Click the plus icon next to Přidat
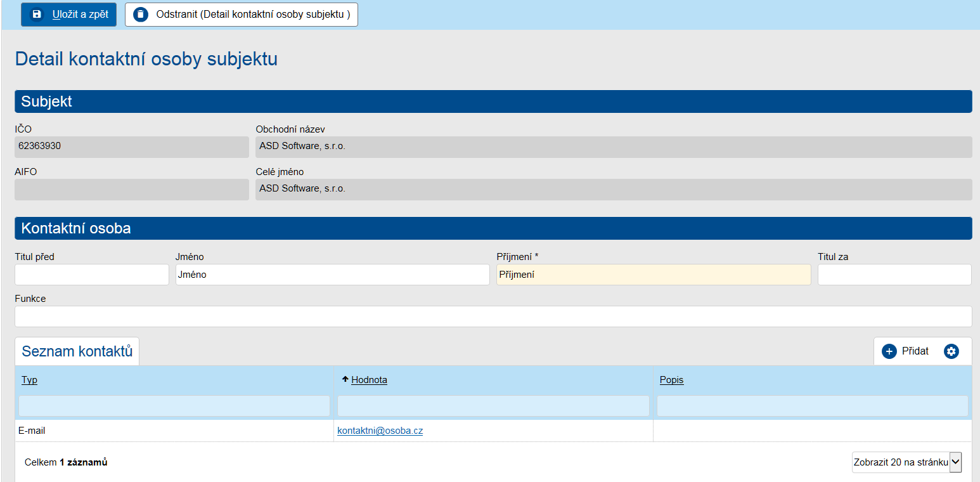The image size is (980, 482). [889, 351]
